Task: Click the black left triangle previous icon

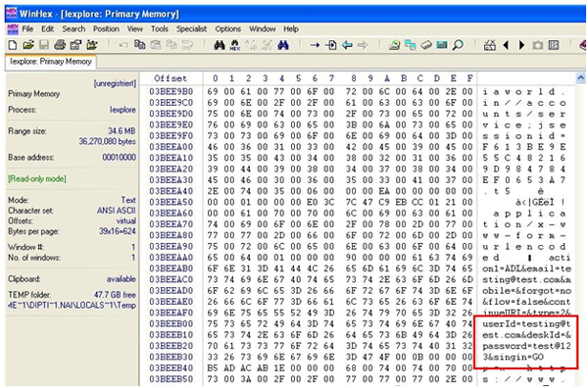Action: click(x=506, y=45)
